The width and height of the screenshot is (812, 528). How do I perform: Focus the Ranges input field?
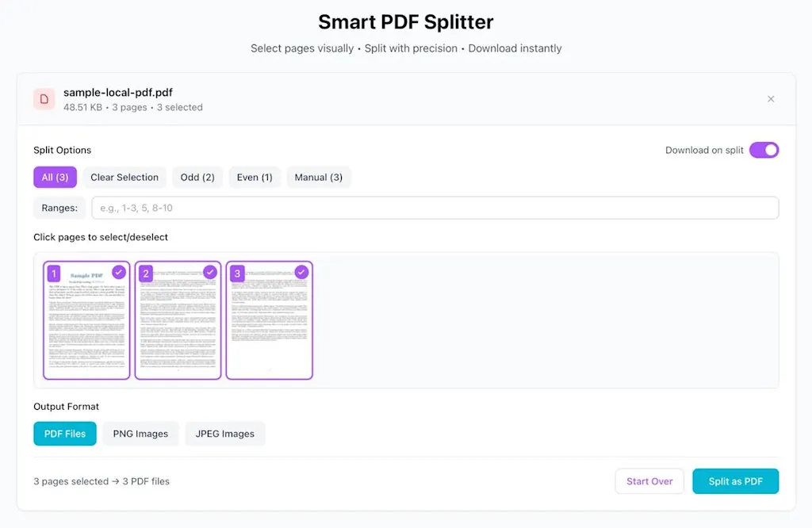pos(435,208)
